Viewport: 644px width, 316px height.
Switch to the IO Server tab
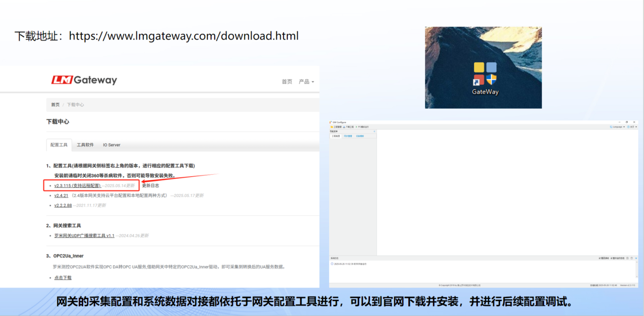tap(112, 145)
